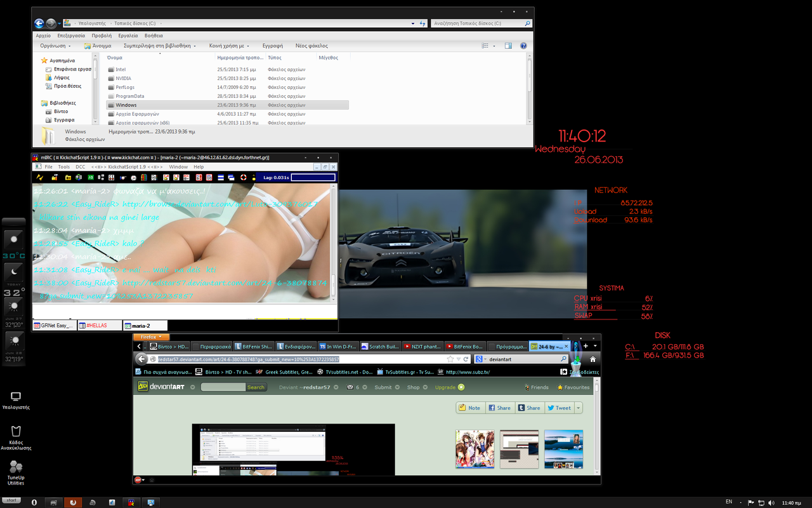Image resolution: width=812 pixels, height=508 pixels.
Task: Open the mIRC DCC menu
Action: click(80, 167)
